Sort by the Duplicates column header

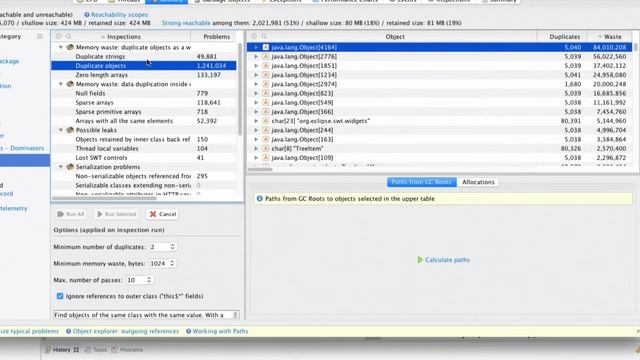pyautogui.click(x=564, y=37)
